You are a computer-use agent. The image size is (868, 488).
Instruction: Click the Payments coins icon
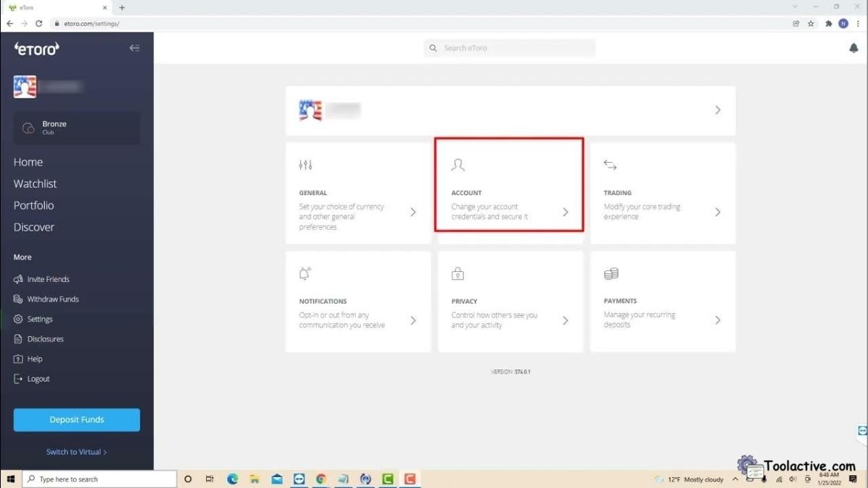pyautogui.click(x=610, y=274)
